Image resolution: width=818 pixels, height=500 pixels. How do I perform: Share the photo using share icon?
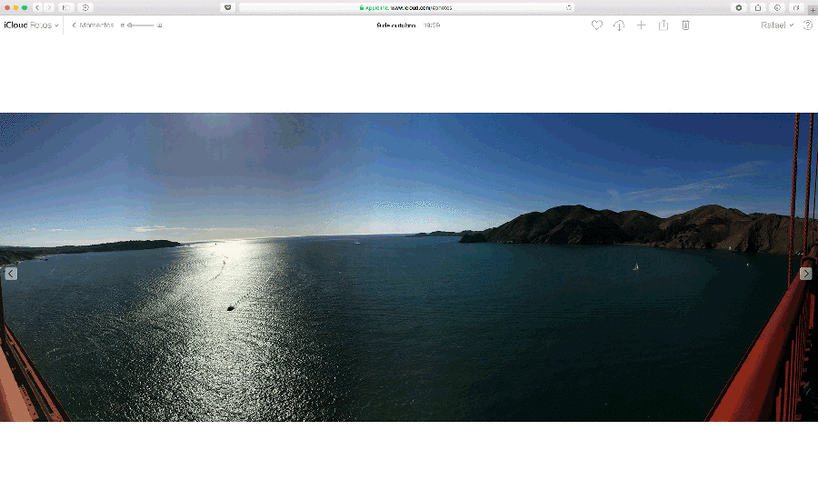click(663, 25)
